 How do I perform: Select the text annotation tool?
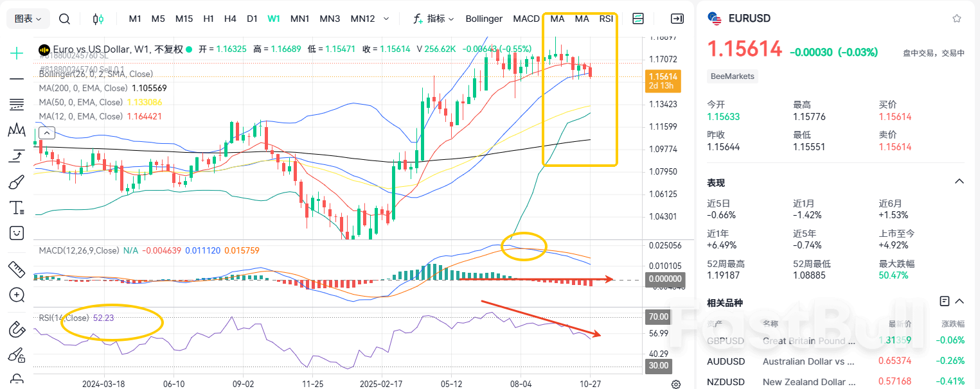click(16, 207)
